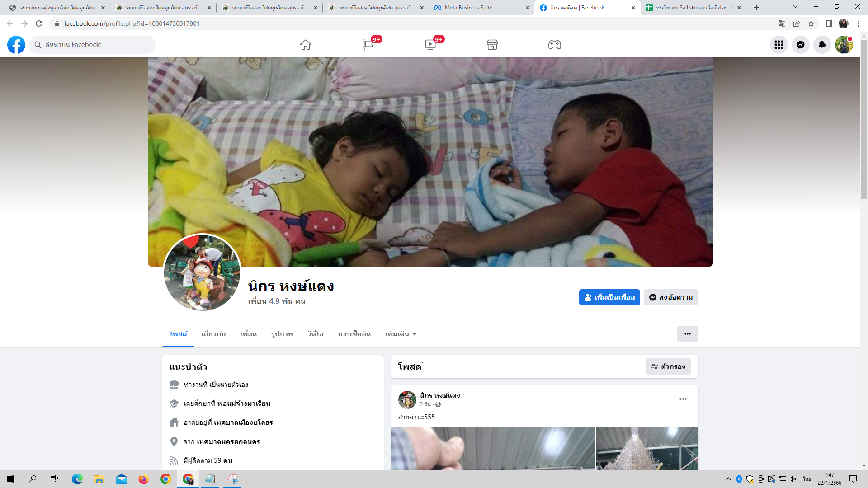The height and width of the screenshot is (488, 868).
Task: Click the profile picture thumbnail
Action: coord(202,272)
